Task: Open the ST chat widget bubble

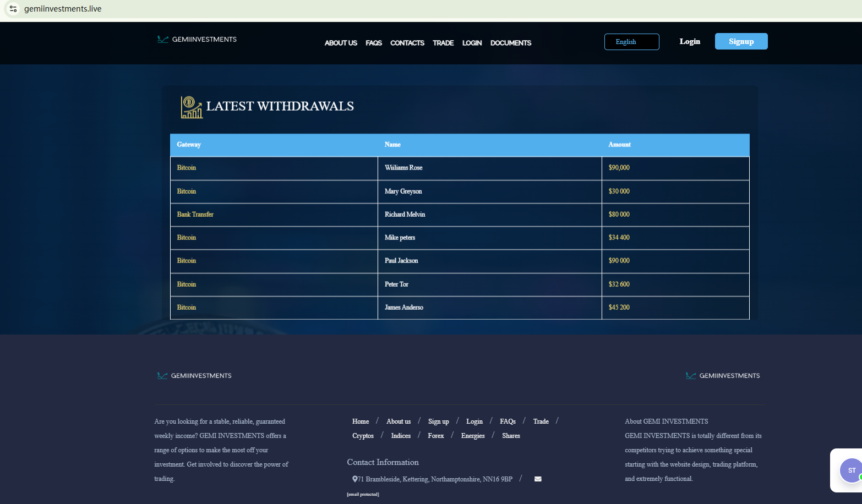Action: [x=851, y=470]
